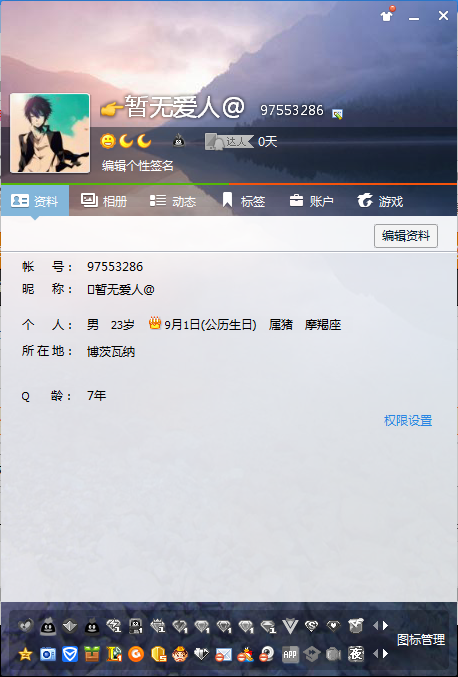Open the blue camera photo icon
The width and height of the screenshot is (458, 677).
point(47,655)
